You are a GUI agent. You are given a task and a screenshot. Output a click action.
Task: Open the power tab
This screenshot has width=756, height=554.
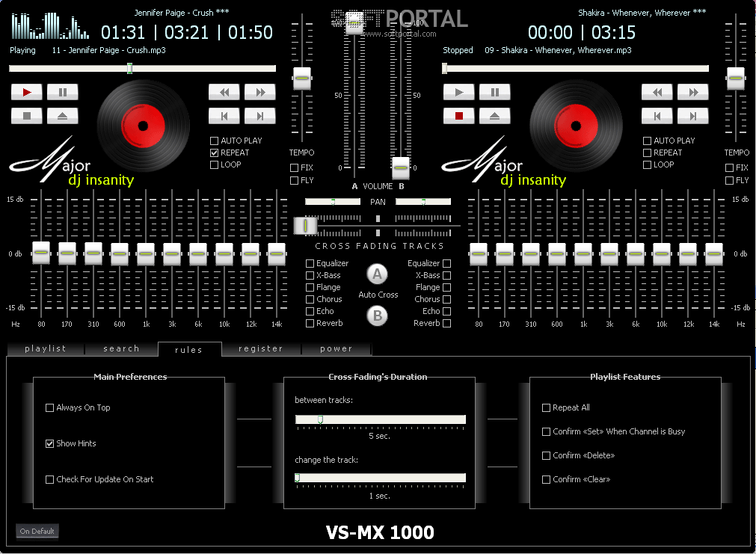point(336,348)
